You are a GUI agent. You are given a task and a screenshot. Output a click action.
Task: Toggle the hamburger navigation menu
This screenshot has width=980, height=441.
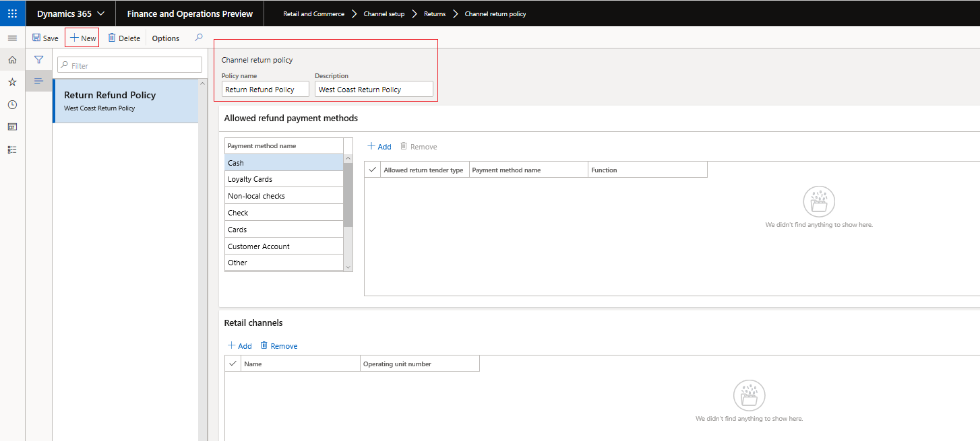(x=12, y=38)
